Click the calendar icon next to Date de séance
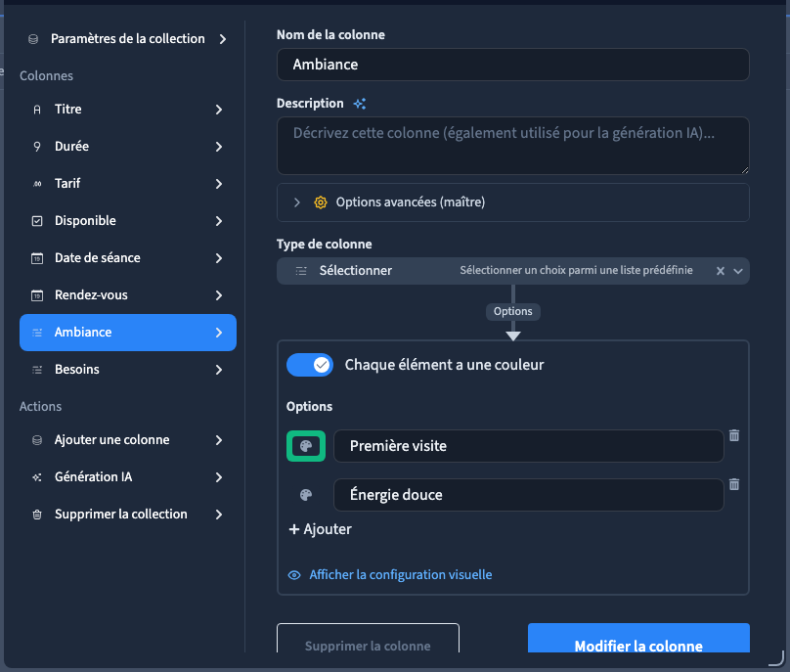The height and width of the screenshot is (672, 790). (x=37, y=258)
